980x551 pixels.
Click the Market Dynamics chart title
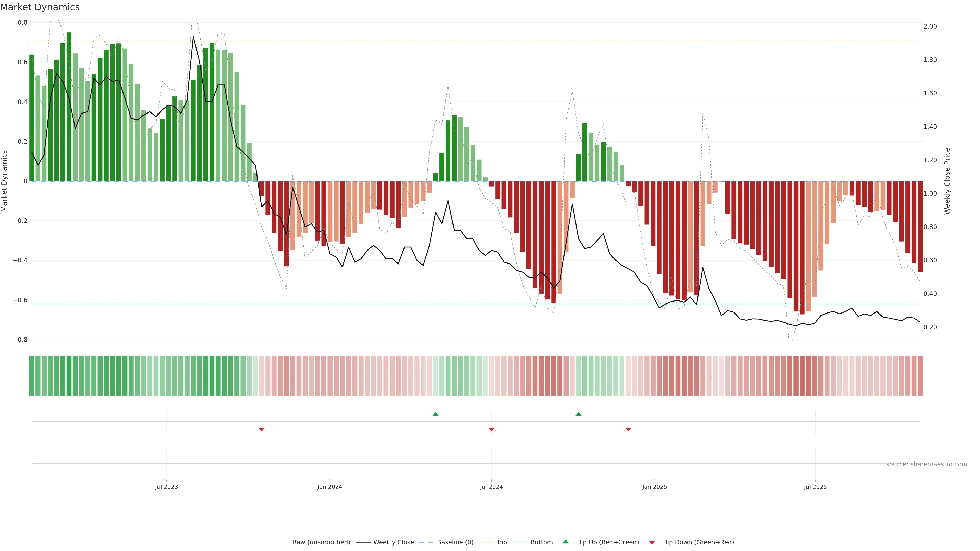(x=40, y=7)
